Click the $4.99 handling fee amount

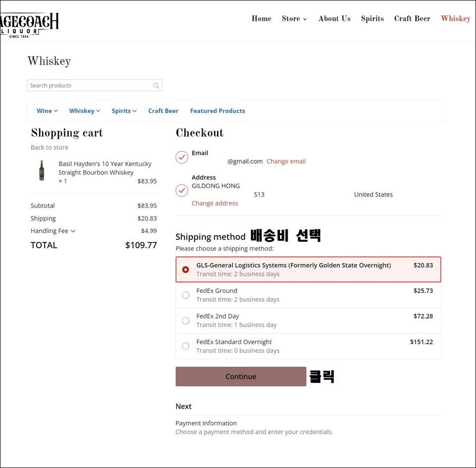[x=149, y=231]
